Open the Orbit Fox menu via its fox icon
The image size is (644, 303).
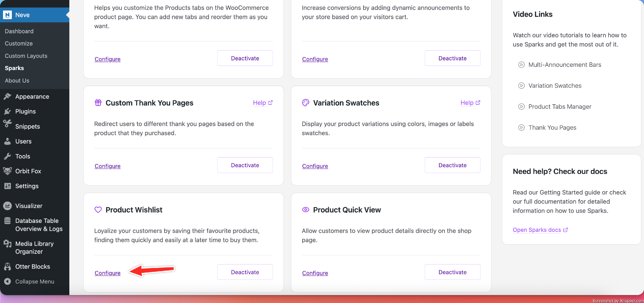click(x=8, y=171)
